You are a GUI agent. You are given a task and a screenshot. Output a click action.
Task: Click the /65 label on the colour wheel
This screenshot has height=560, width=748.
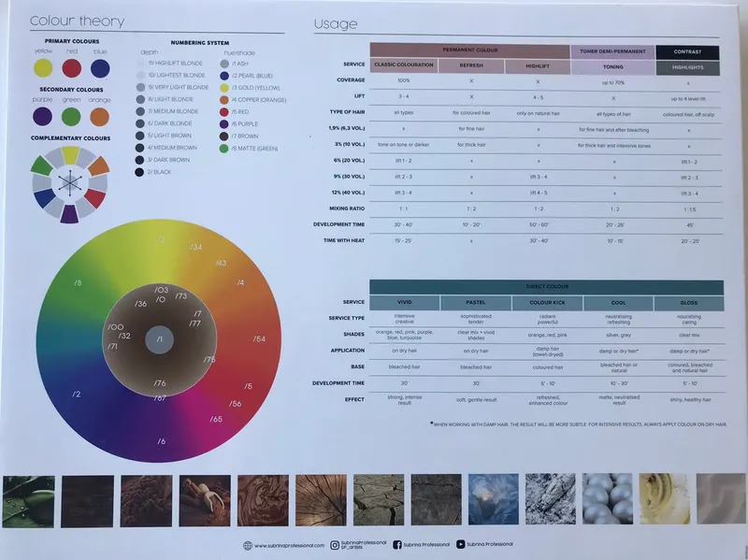(216, 419)
